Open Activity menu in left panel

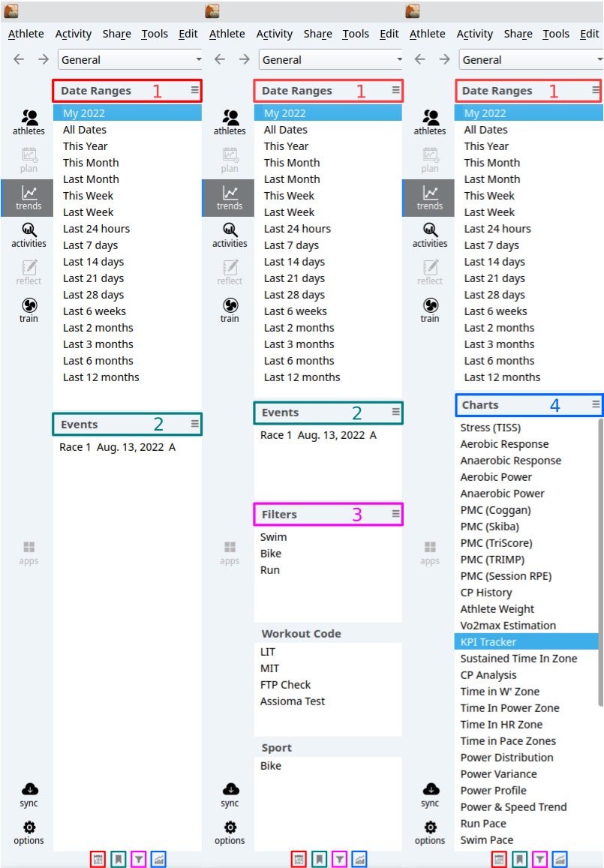(73, 34)
